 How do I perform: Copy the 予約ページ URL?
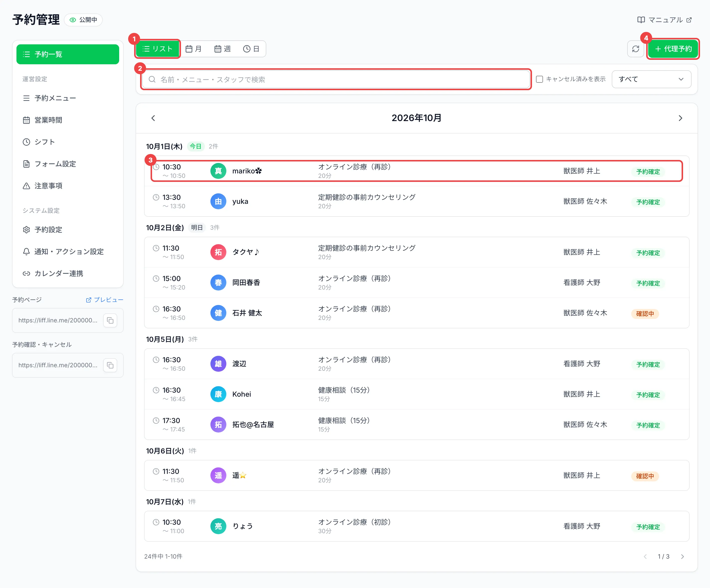click(x=110, y=320)
